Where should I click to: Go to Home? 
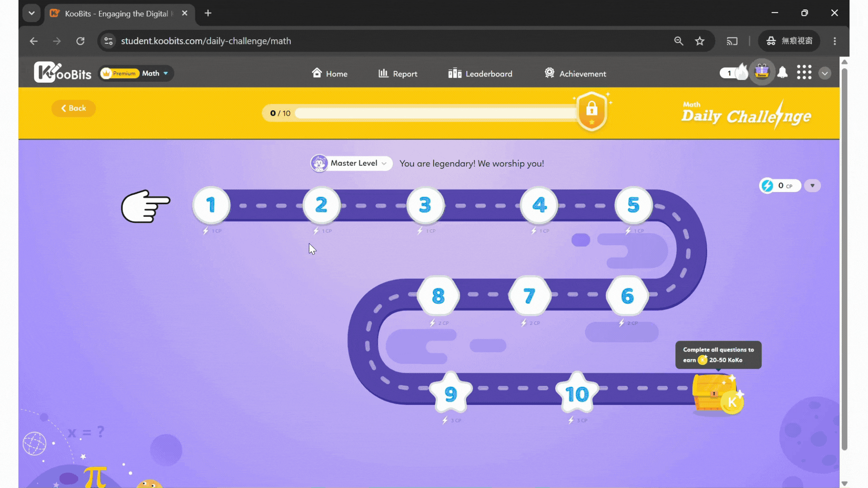click(x=330, y=73)
